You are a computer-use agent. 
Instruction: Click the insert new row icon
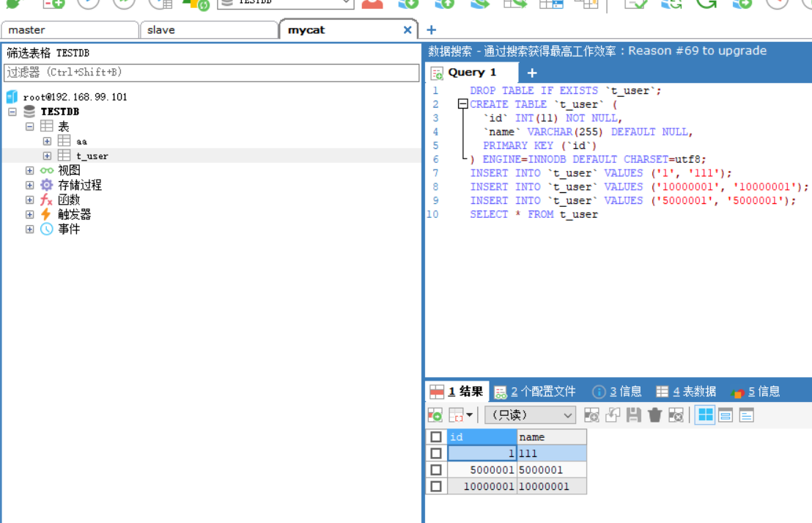(x=591, y=415)
